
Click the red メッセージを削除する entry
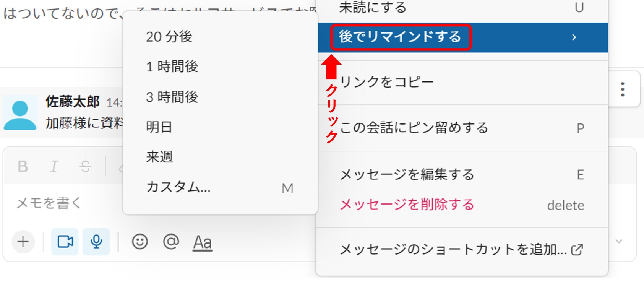tap(462, 205)
